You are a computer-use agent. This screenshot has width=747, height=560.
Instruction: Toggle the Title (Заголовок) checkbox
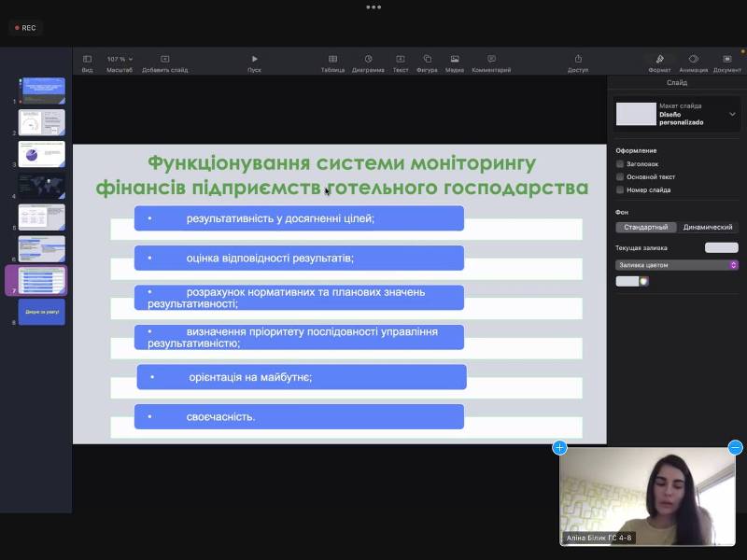pyautogui.click(x=620, y=164)
